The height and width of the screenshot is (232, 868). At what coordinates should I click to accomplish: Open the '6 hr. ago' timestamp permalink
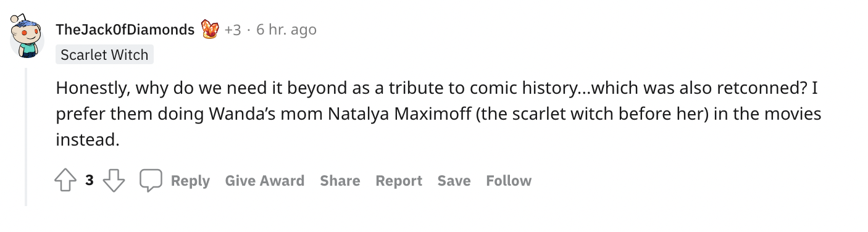click(x=286, y=30)
